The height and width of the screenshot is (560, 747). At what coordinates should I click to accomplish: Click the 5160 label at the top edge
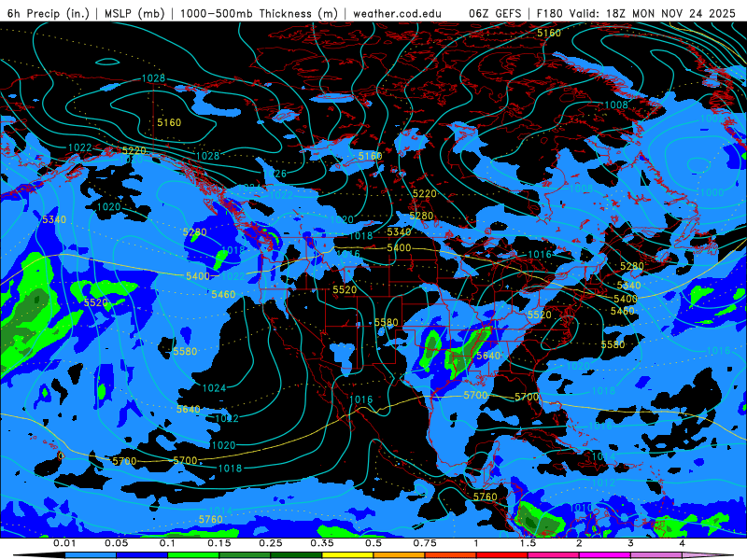click(549, 33)
